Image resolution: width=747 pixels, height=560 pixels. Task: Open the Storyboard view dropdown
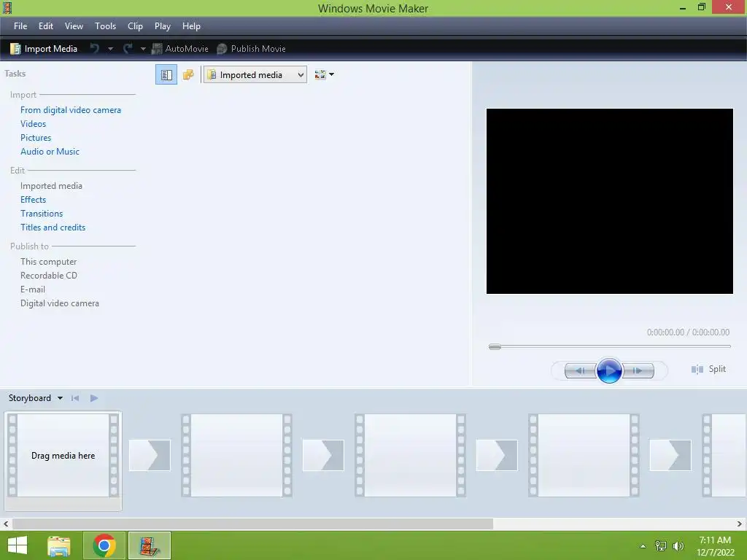click(x=36, y=398)
